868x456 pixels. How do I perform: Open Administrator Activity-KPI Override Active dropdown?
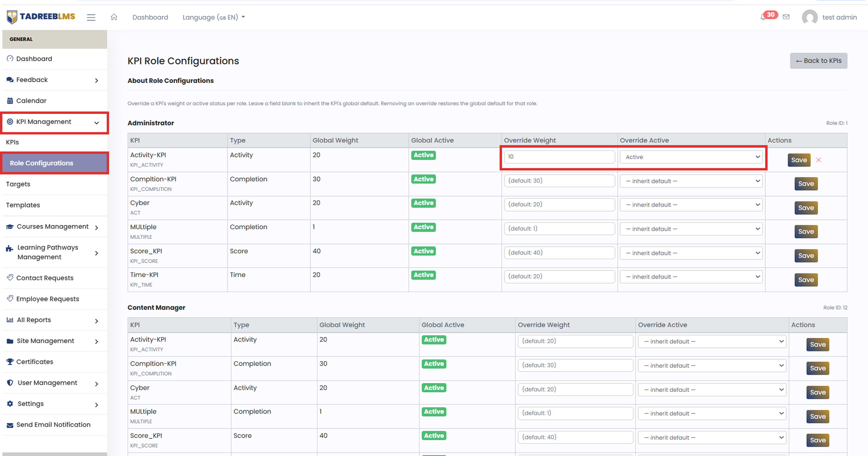pos(691,157)
